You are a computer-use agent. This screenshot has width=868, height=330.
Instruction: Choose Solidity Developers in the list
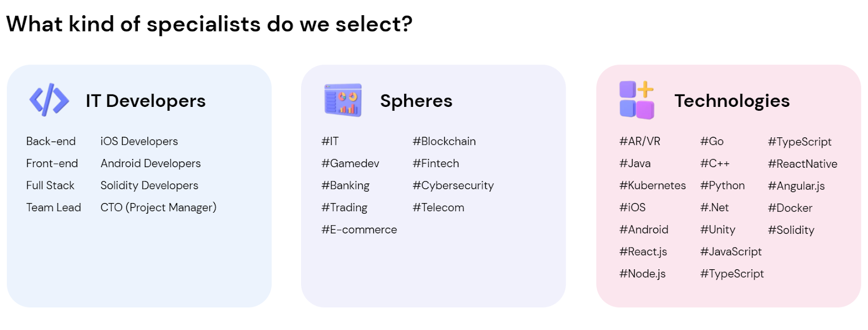coord(149,186)
